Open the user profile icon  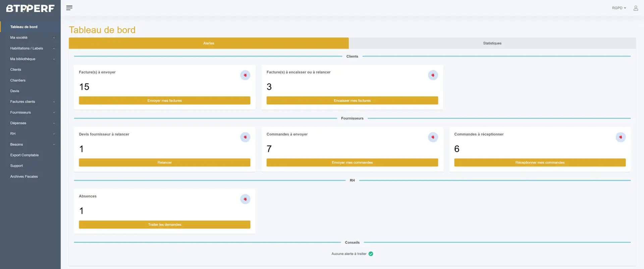[x=636, y=8]
